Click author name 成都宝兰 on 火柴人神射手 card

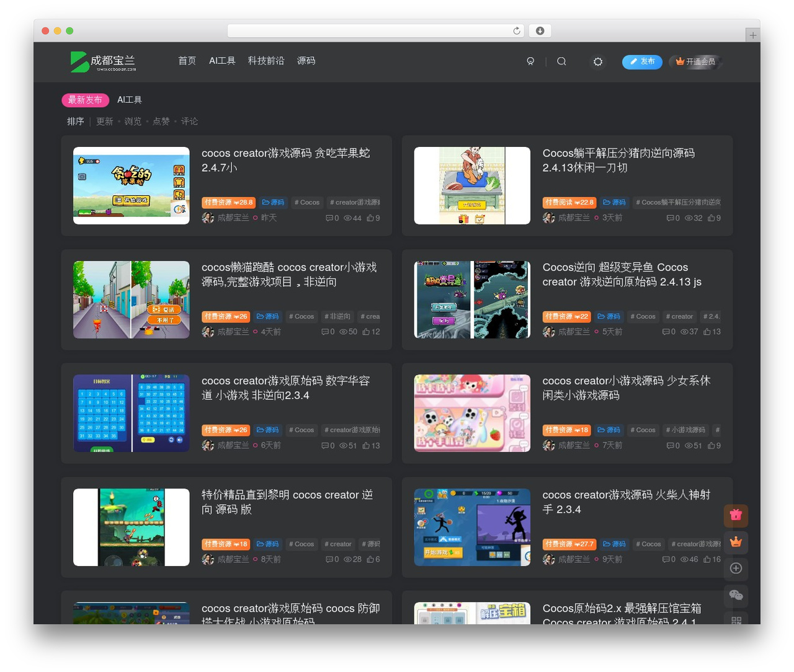coord(574,559)
